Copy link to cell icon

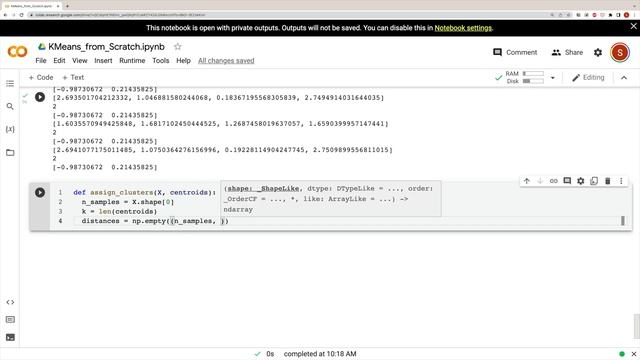coord(553,181)
